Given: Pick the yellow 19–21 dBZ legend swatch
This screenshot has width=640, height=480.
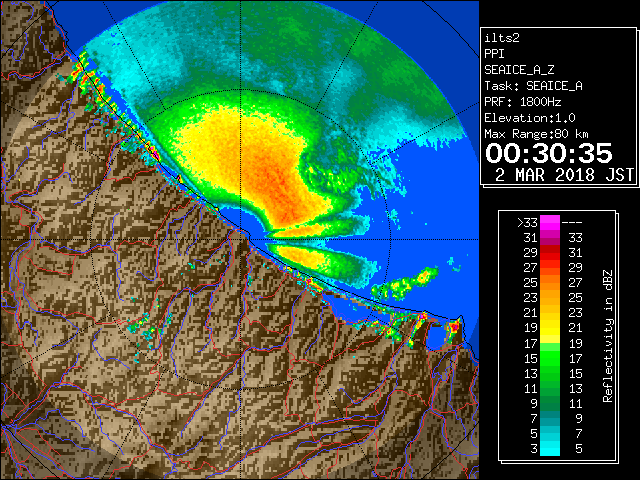Looking at the screenshot, I should 550,328.
